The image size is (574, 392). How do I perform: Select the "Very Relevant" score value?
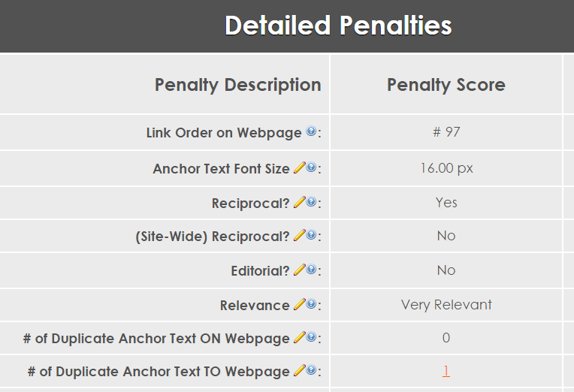[x=446, y=305]
